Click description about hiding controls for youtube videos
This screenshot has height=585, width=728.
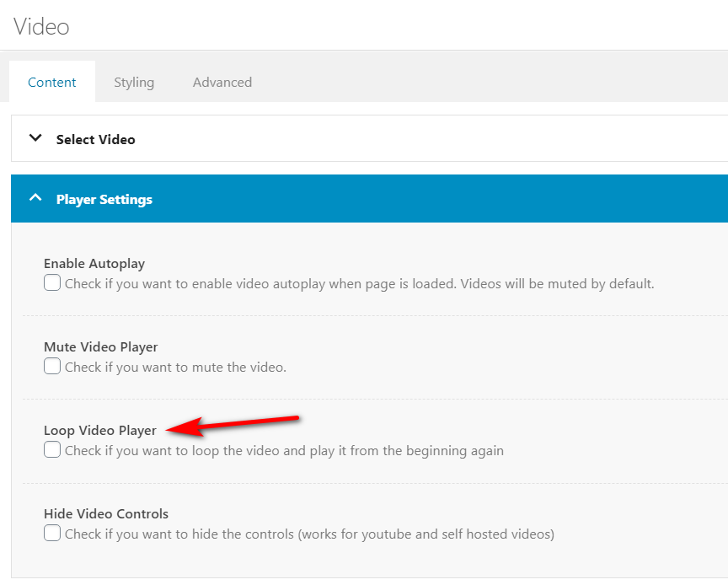310,534
